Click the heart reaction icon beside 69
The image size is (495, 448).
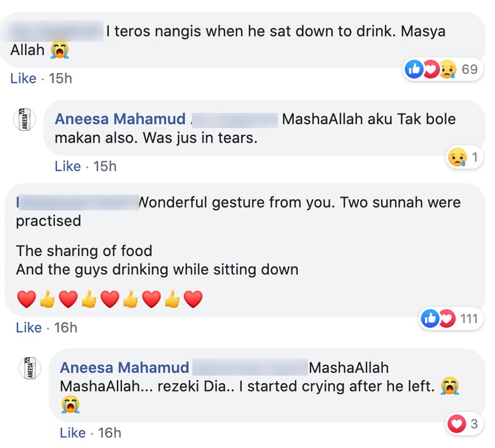click(x=430, y=69)
